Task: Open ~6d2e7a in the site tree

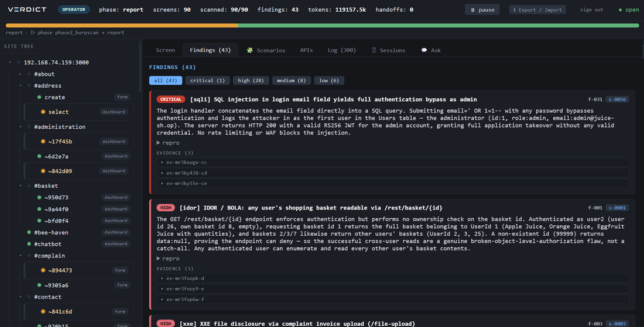Action: (80, 156)
